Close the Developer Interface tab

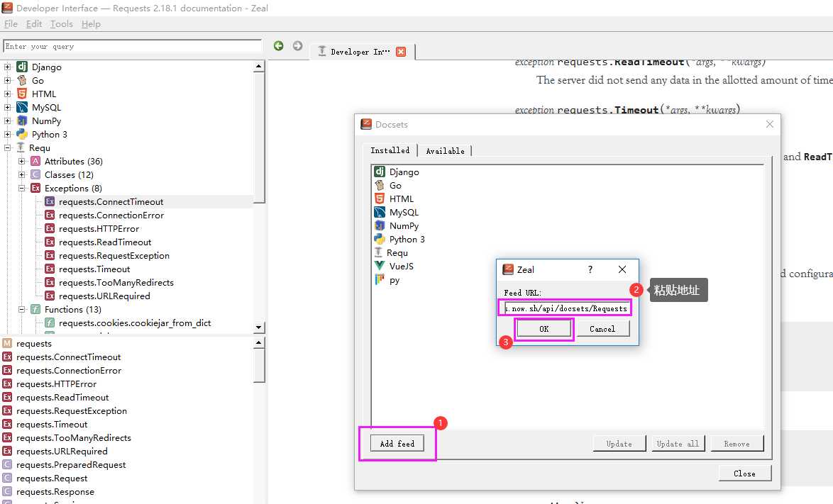click(401, 52)
